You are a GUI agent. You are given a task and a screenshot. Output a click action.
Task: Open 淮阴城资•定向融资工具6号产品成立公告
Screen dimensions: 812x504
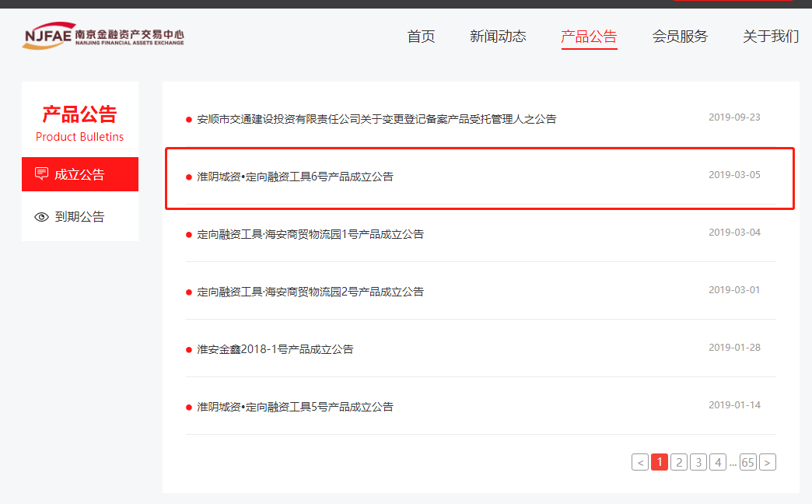point(296,177)
